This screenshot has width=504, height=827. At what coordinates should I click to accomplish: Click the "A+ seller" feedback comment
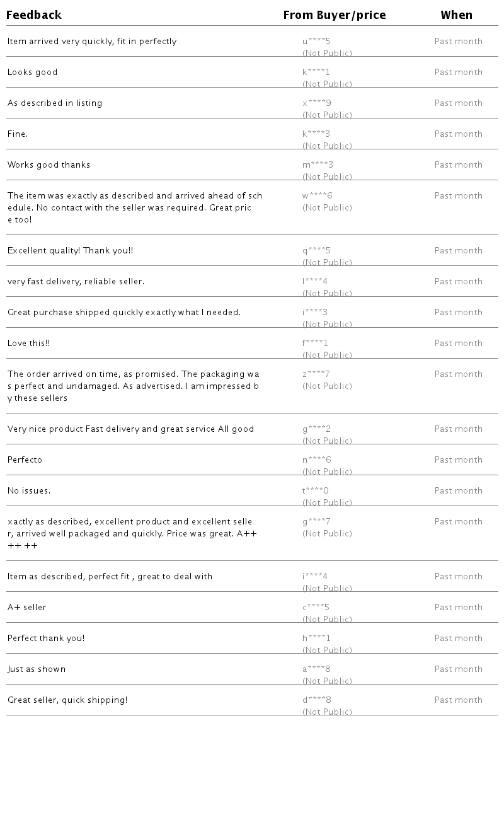pos(27,608)
